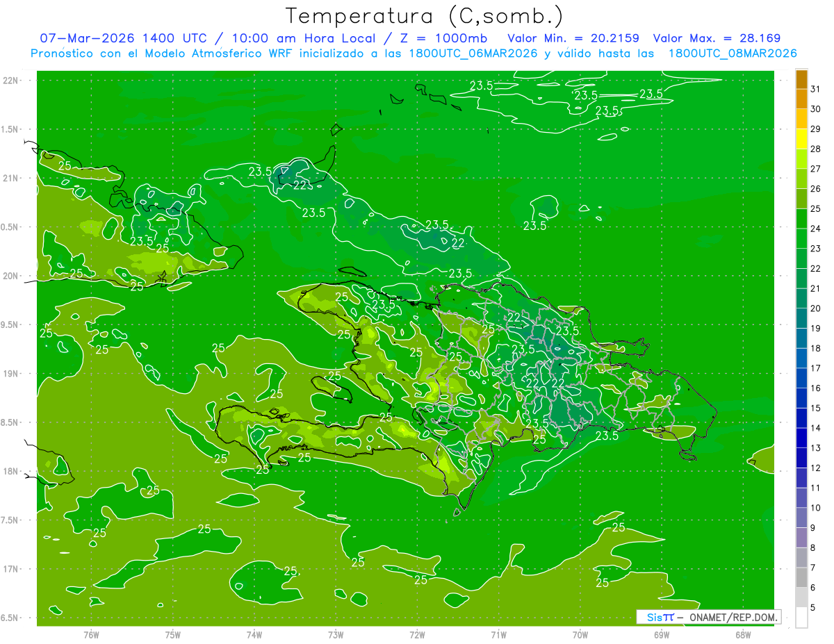Click the "69W" longitude axis label

[662, 634]
